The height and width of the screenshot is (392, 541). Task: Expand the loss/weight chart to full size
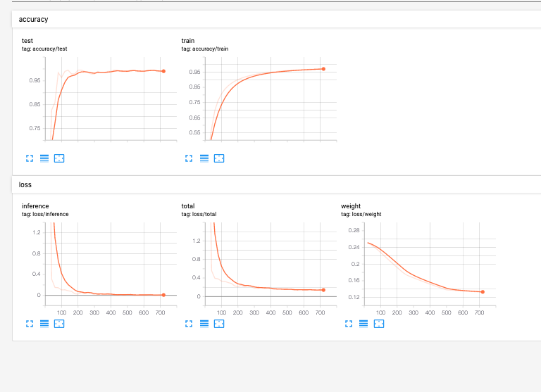coord(349,324)
